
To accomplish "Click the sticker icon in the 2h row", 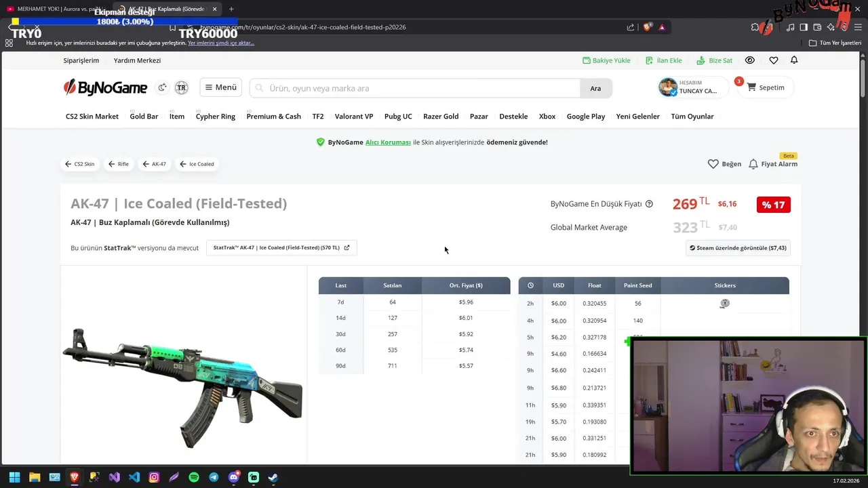I will point(725,304).
